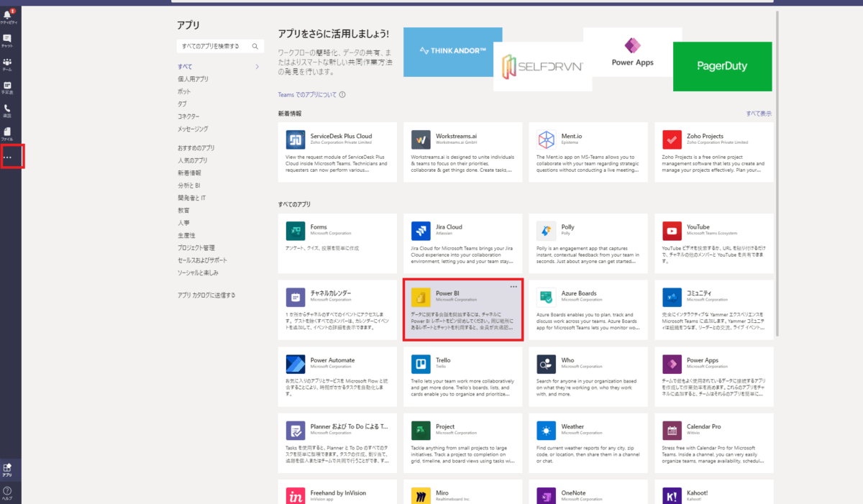Open the チャネルカレンダー app card
The image size is (863, 504).
click(x=337, y=309)
